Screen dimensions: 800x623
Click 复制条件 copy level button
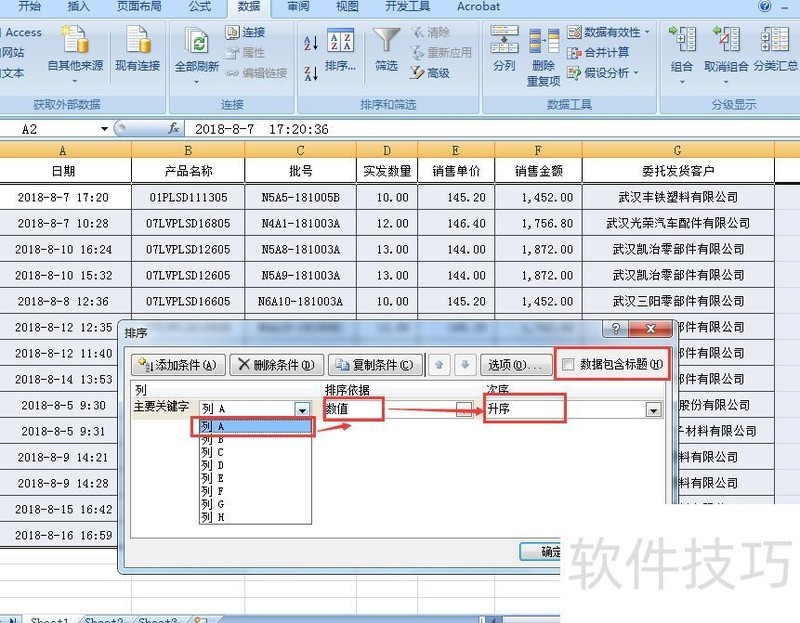pyautogui.click(x=375, y=365)
